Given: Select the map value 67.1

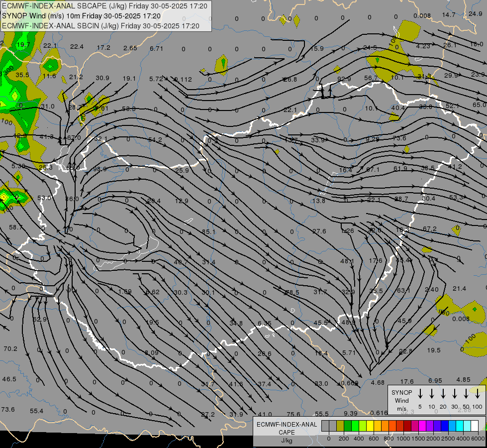Looking at the screenshot, I should (x=373, y=169).
